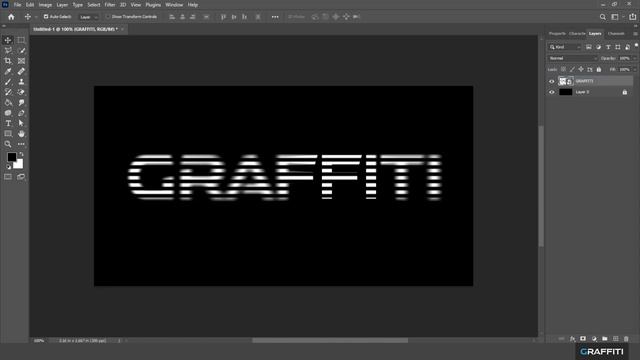Select the Hand tool
The width and height of the screenshot is (640, 360).
21,134
